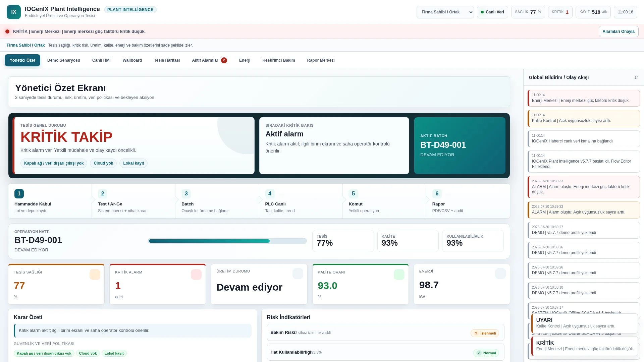The height and width of the screenshot is (362, 644).
Task: Click the UYARI Kalite Kontrol toast notification
Action: click(585, 323)
